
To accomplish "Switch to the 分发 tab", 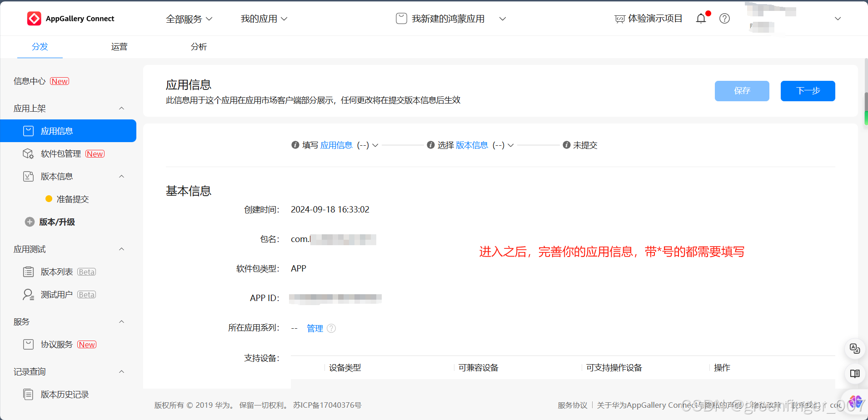I will 40,47.
